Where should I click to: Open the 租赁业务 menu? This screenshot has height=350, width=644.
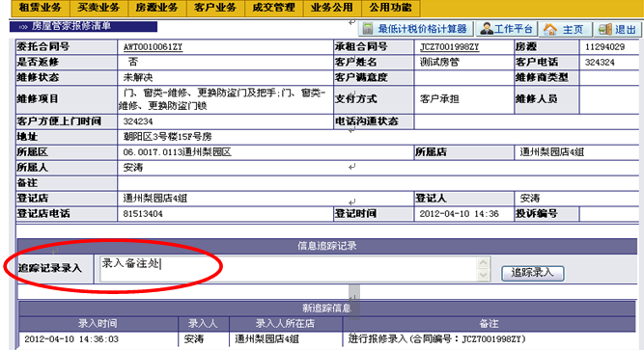click(40, 8)
